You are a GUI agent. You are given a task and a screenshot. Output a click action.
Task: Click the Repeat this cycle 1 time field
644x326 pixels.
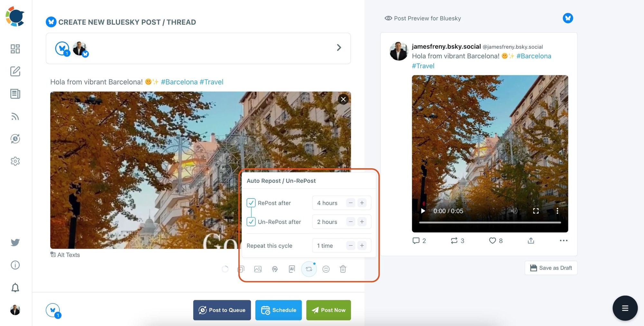click(x=342, y=245)
